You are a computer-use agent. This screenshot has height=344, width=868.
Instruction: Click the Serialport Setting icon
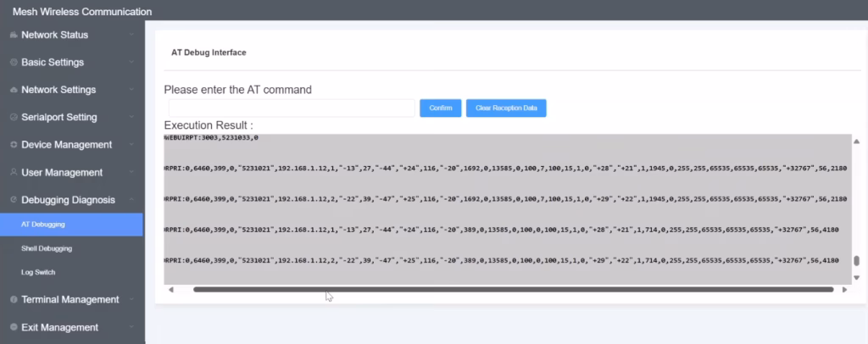[14, 117]
